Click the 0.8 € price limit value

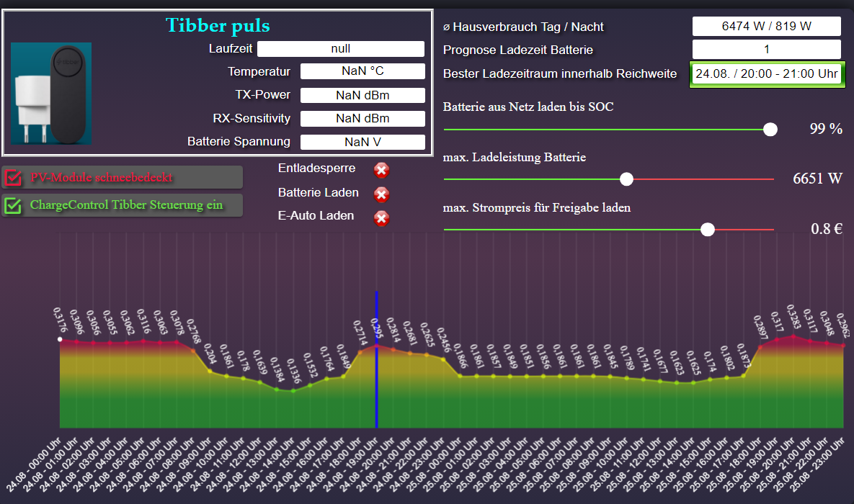click(826, 228)
